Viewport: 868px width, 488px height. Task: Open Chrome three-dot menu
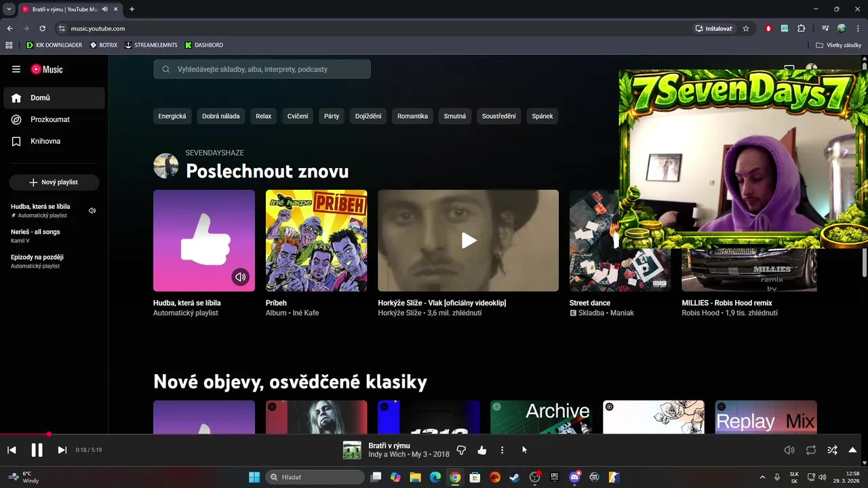(x=859, y=28)
